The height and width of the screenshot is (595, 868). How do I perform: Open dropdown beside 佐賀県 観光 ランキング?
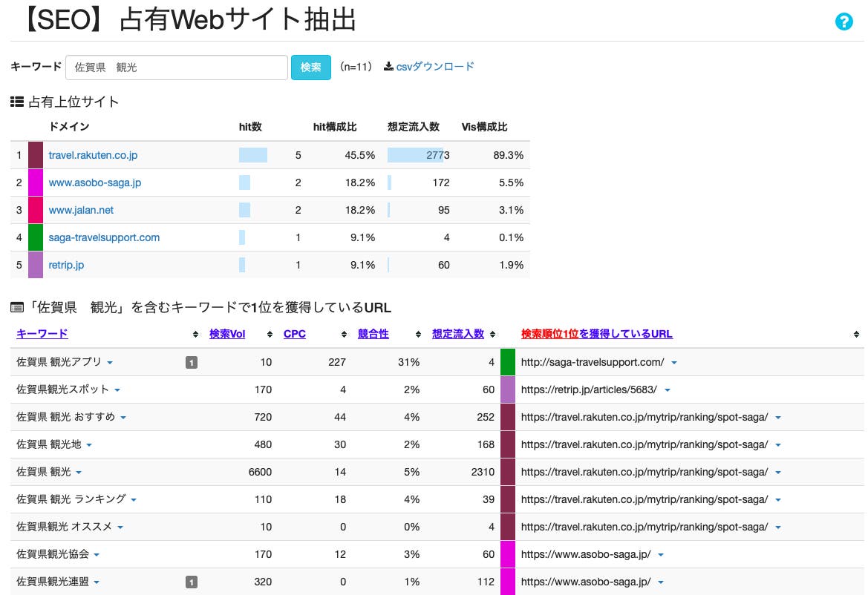[x=134, y=500]
